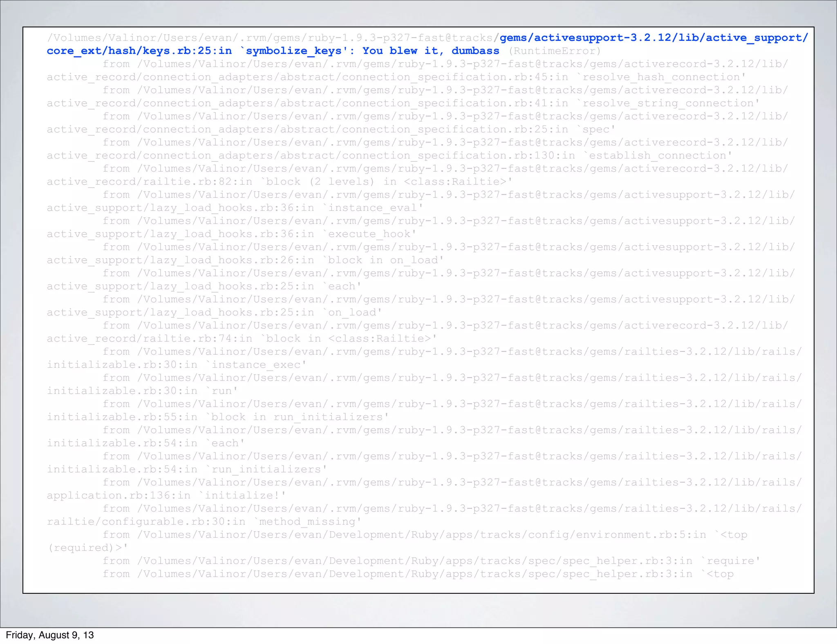Click the 'lazy_load_hooks.rb:36:in `execute_hook'' line

[x=232, y=234]
